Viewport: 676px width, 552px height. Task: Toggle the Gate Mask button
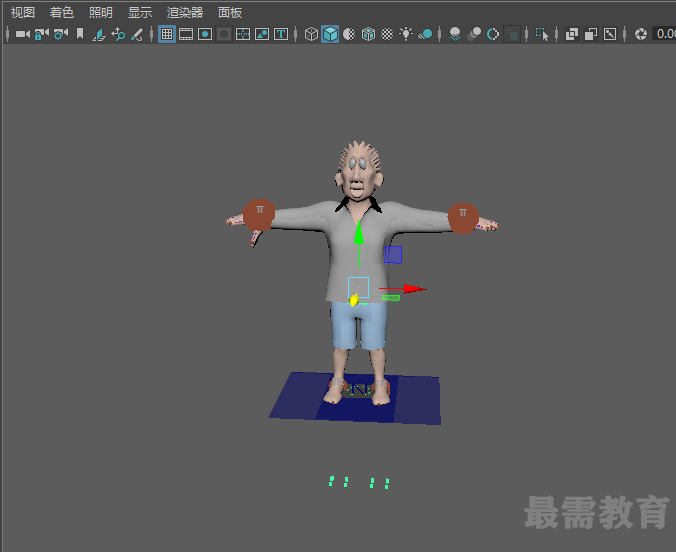pyautogui.click(x=224, y=34)
